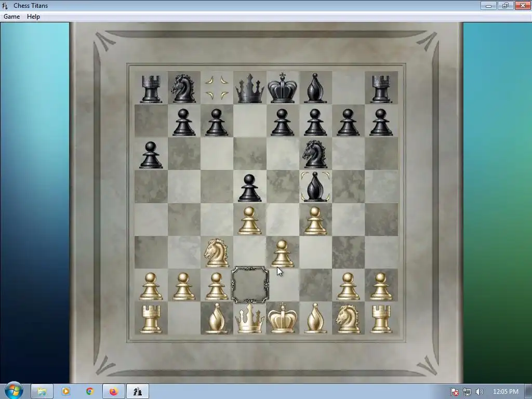Screen dimensions: 532x399
Task: Close the Chess Titans window
Action: (523, 5)
